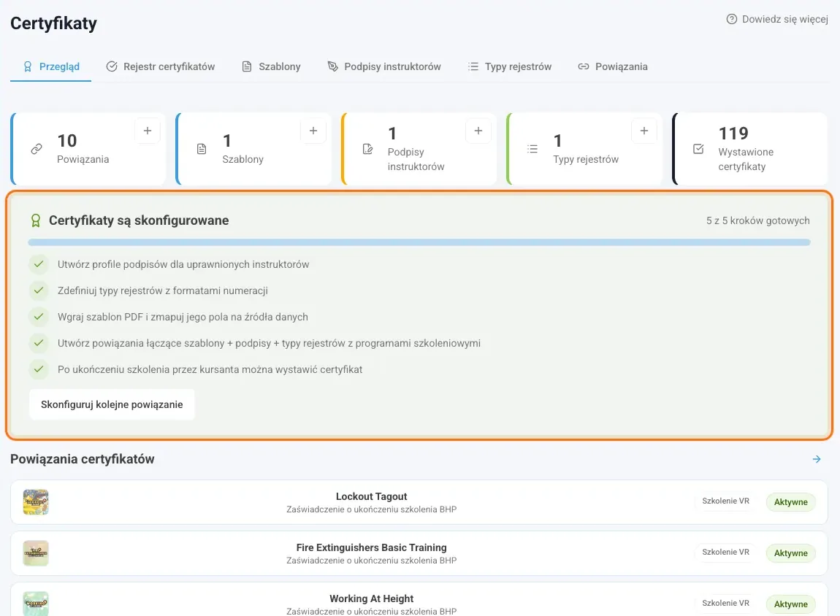
Task: Click plus icon on Podpisy instruktorów card
Action: coord(478,131)
